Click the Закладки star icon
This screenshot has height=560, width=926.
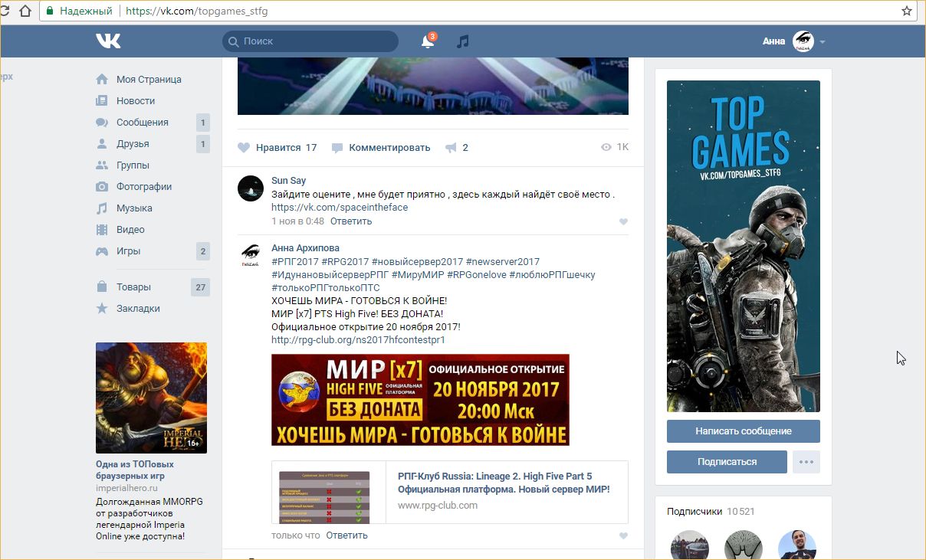coord(101,308)
